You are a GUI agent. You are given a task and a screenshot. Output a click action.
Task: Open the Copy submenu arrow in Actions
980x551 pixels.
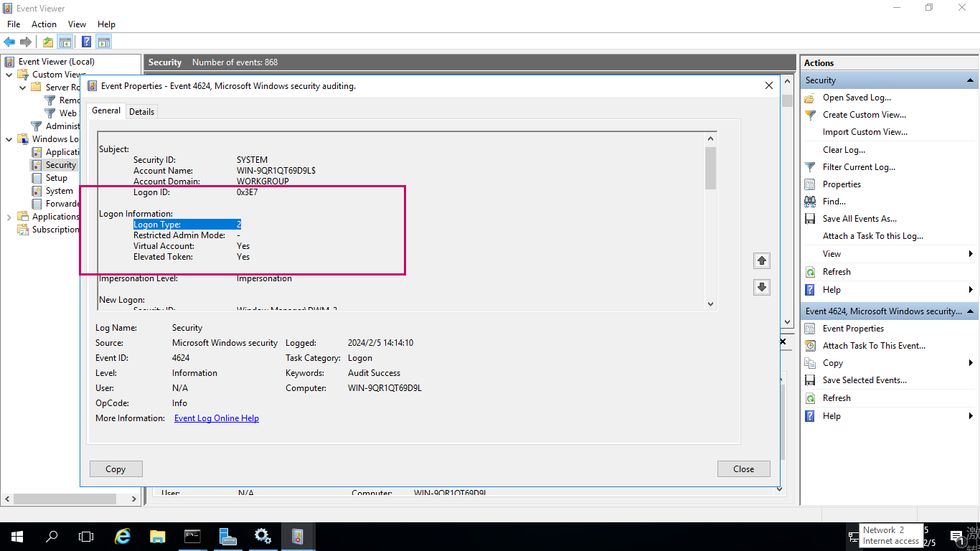(x=971, y=363)
